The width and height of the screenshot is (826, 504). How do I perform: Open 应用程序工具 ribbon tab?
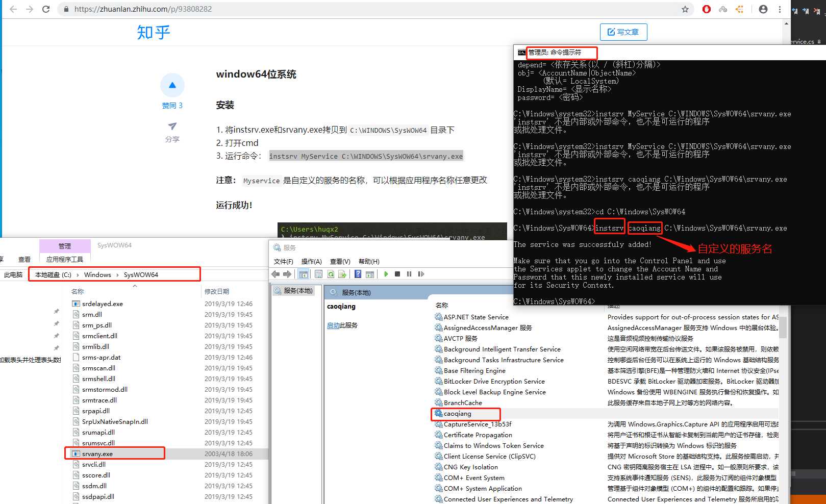coord(65,259)
